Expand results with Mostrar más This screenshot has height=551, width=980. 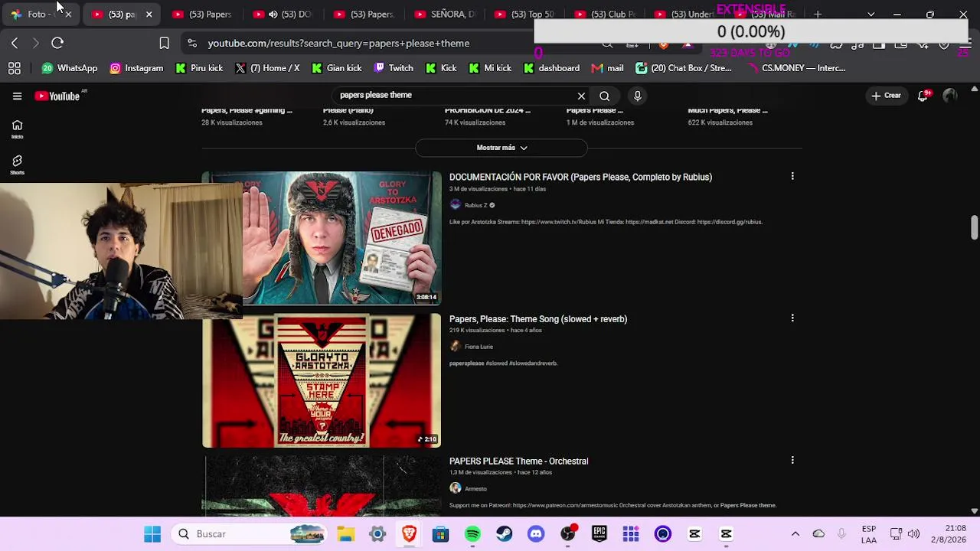tap(501, 148)
